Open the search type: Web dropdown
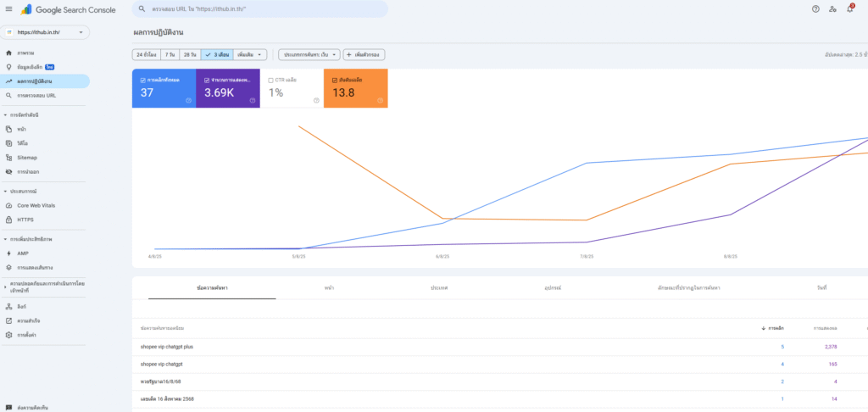The height and width of the screenshot is (412, 868). pos(309,55)
